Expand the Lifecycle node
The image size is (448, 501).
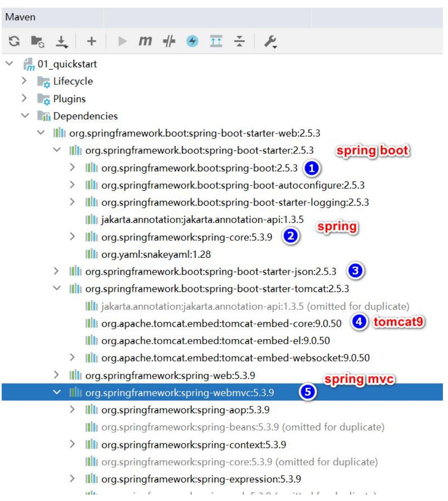coord(24,81)
